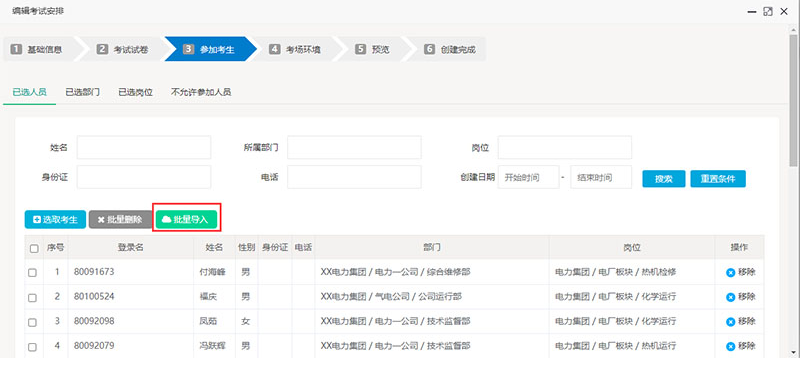Screen dimensions: 802x366
Task: Check the row for 冯跃辉
Action: 32,347
